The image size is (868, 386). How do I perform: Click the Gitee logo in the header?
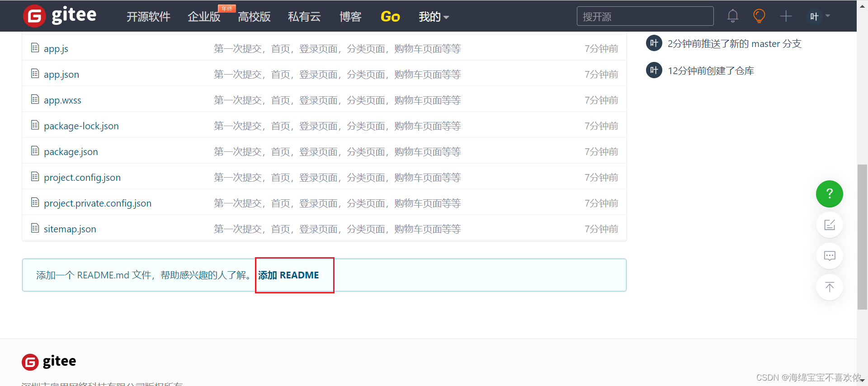click(x=60, y=16)
